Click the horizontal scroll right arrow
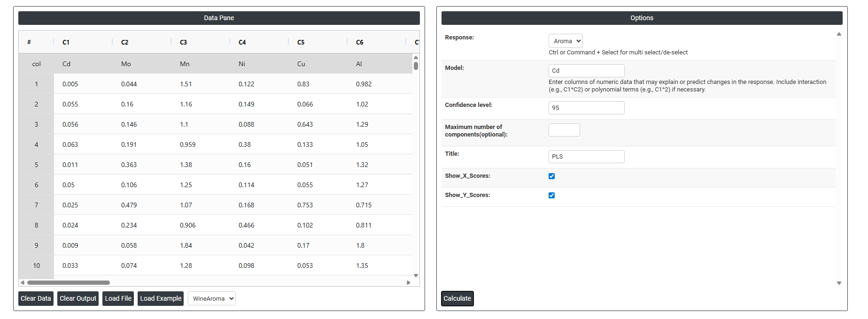 [408, 282]
